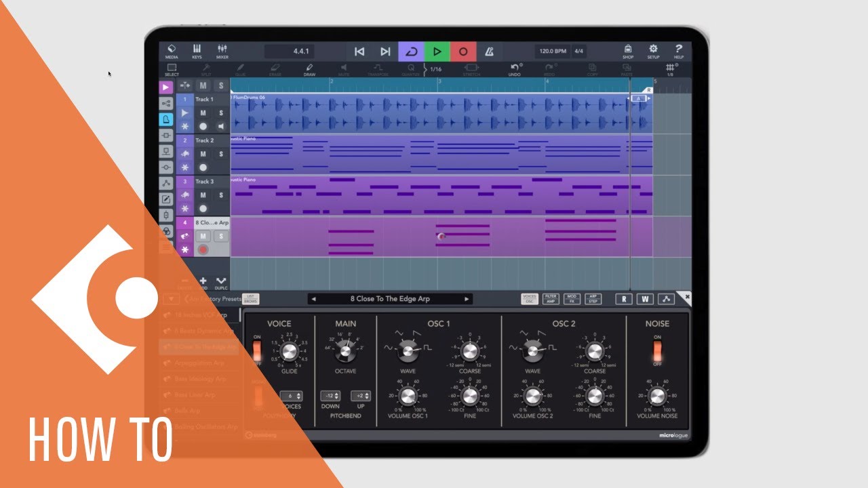The image size is (868, 488).
Task: Click the right locator R marker
Action: tap(648, 89)
